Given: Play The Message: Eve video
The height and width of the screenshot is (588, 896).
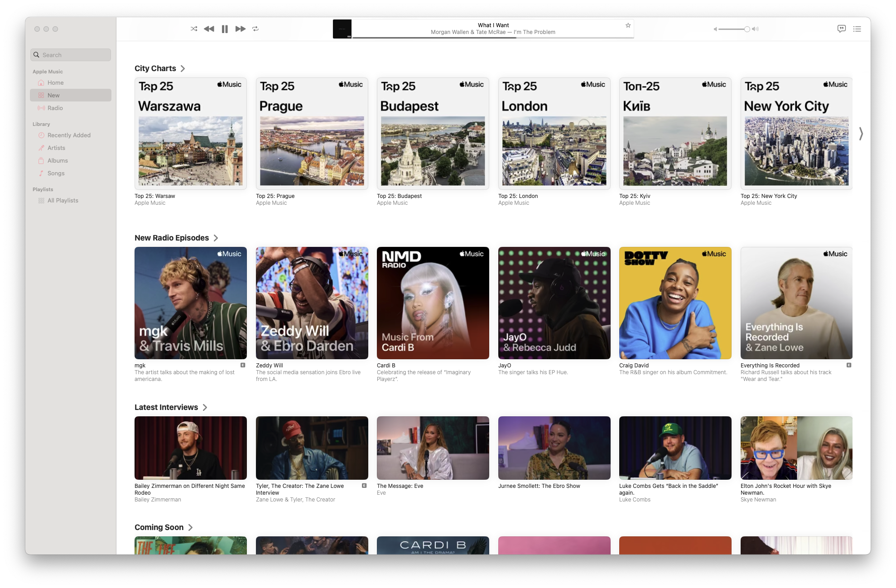Looking at the screenshot, I should (433, 448).
